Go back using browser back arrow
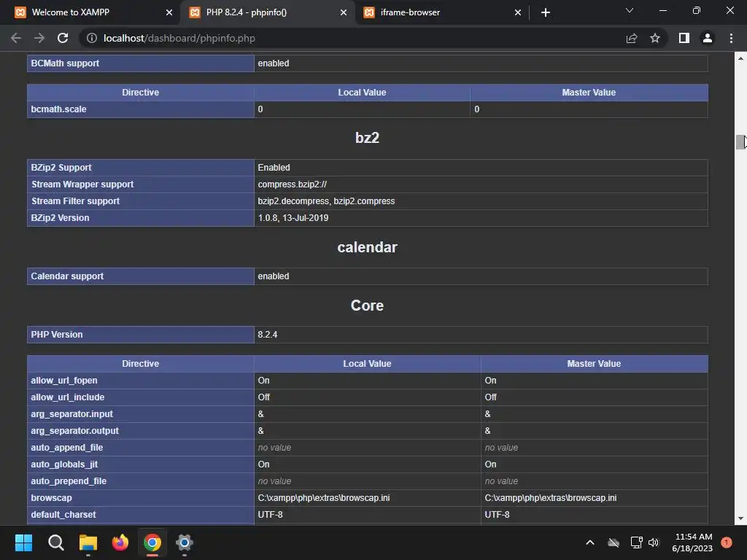Viewport: 747px width, 560px height. click(x=16, y=38)
